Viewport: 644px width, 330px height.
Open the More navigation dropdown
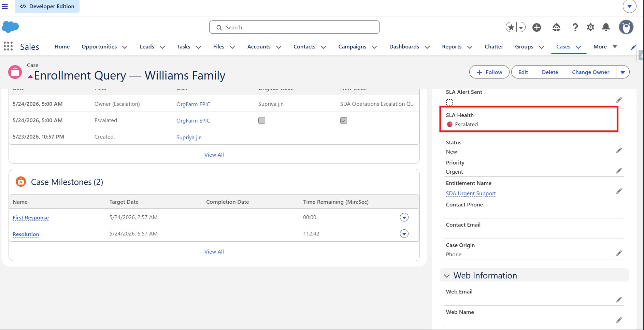coord(605,47)
